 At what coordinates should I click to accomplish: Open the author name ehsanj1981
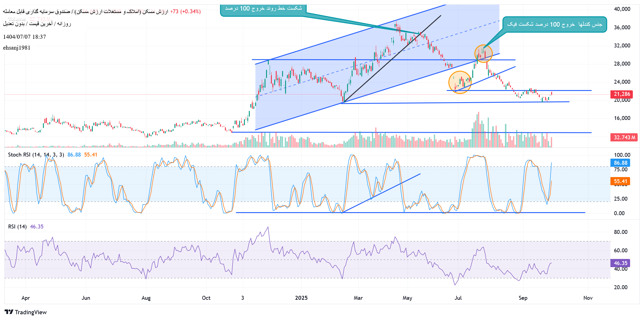click(17, 48)
